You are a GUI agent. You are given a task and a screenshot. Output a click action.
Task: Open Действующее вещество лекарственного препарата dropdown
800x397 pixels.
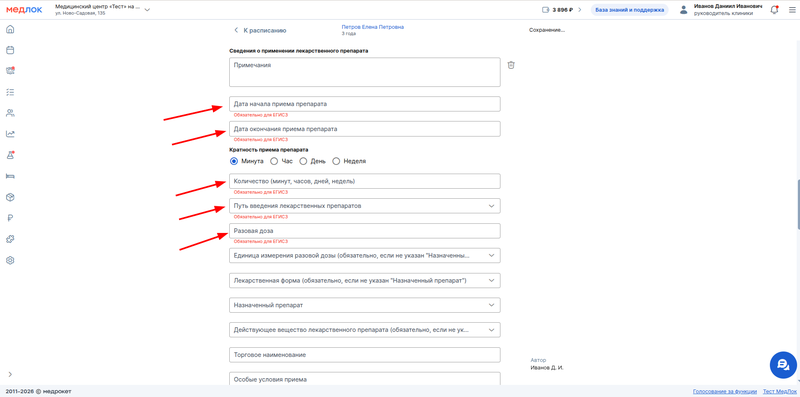(x=365, y=330)
